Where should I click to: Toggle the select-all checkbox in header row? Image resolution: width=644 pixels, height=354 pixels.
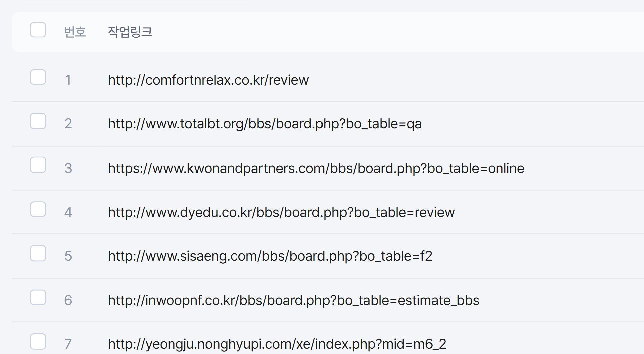[38, 30]
